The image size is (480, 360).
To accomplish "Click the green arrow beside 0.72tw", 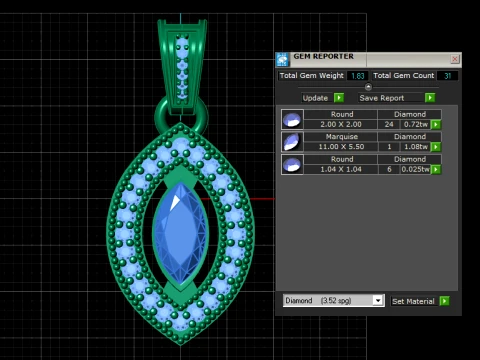I will pyautogui.click(x=436, y=125).
